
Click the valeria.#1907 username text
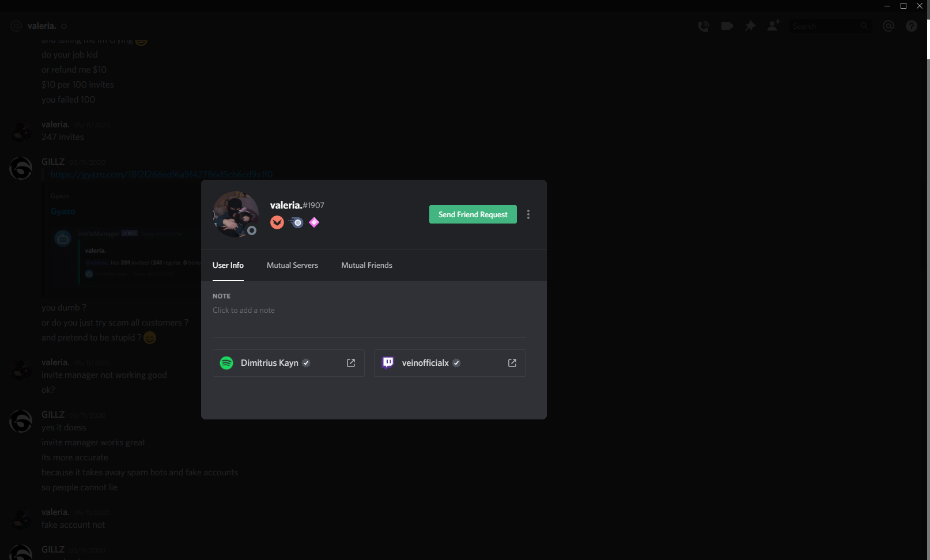[x=297, y=205]
